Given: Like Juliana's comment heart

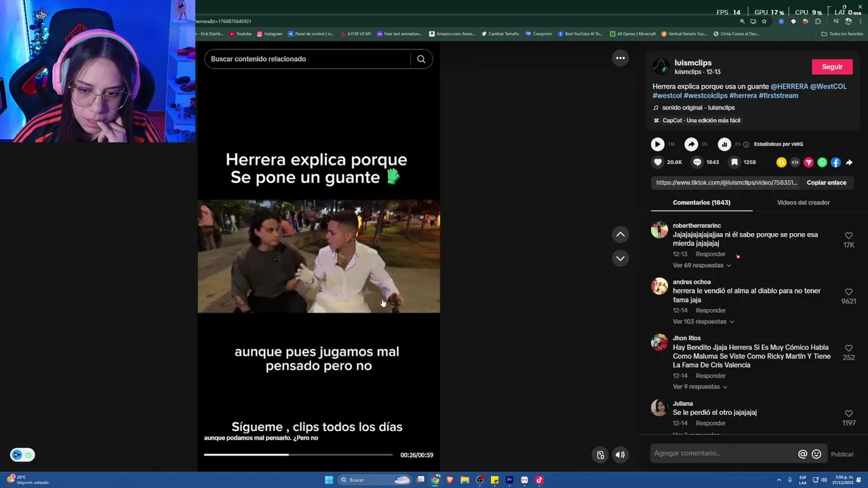Looking at the screenshot, I should coord(848,413).
